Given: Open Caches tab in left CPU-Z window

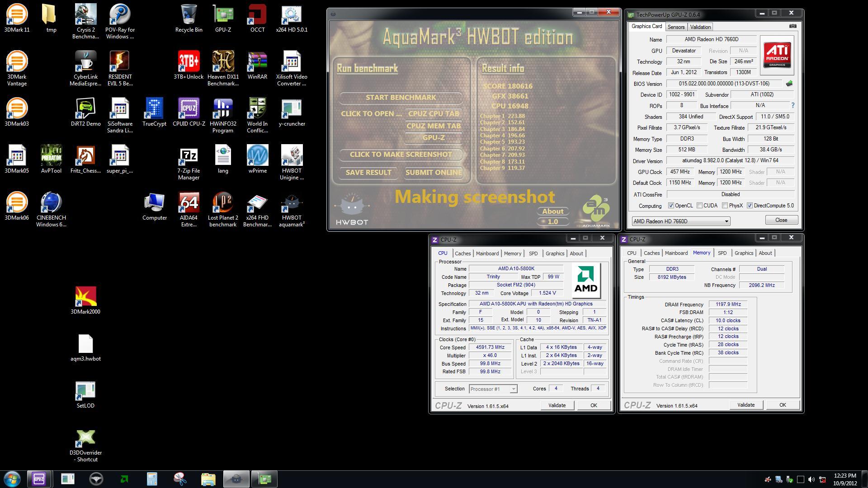Looking at the screenshot, I should pyautogui.click(x=462, y=253).
